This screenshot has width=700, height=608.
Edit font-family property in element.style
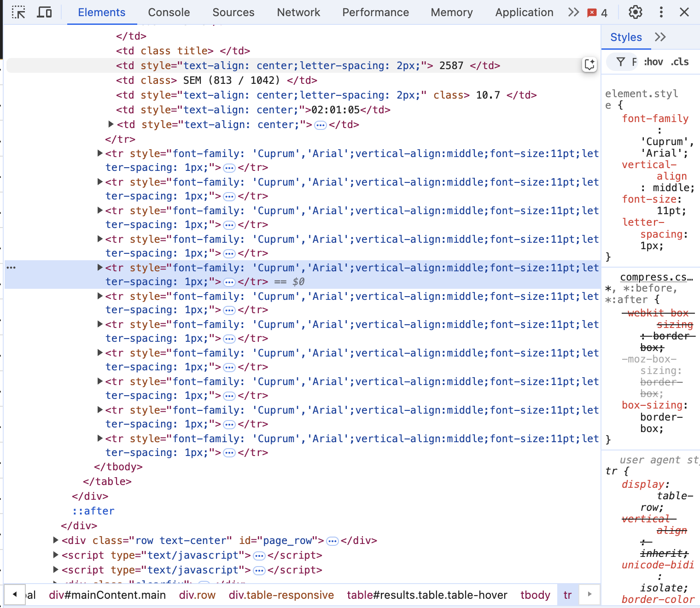click(x=655, y=119)
